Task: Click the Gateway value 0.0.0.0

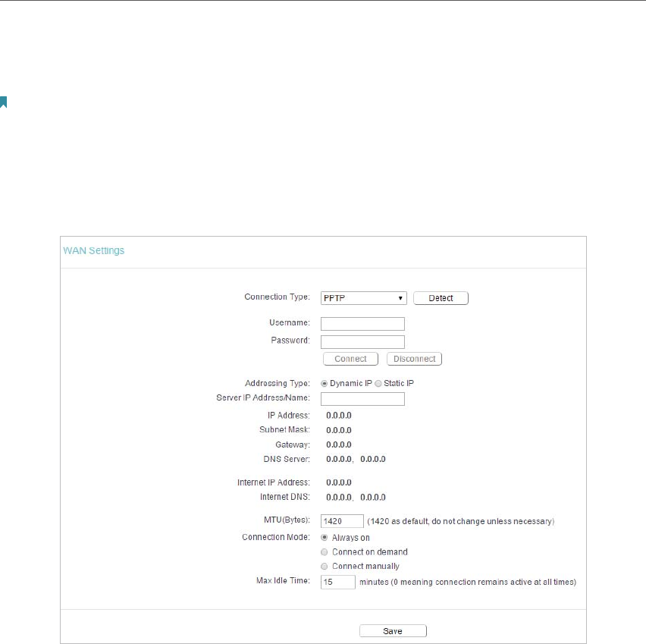Action: (339, 445)
